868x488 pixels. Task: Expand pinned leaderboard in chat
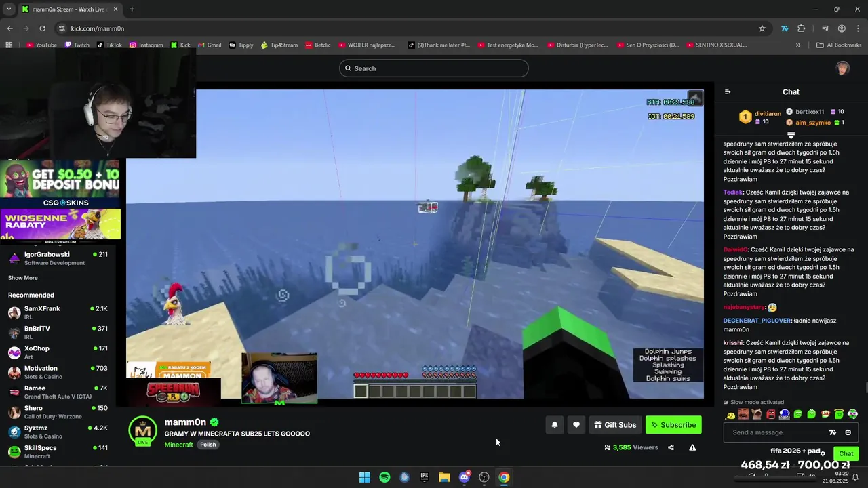click(791, 136)
